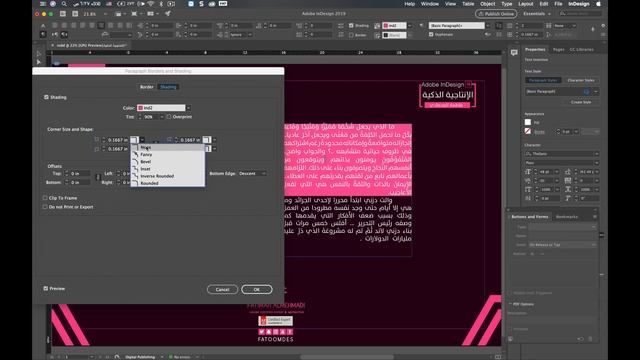
Task: Click the Paragraph Styles button
Action: [543, 80]
